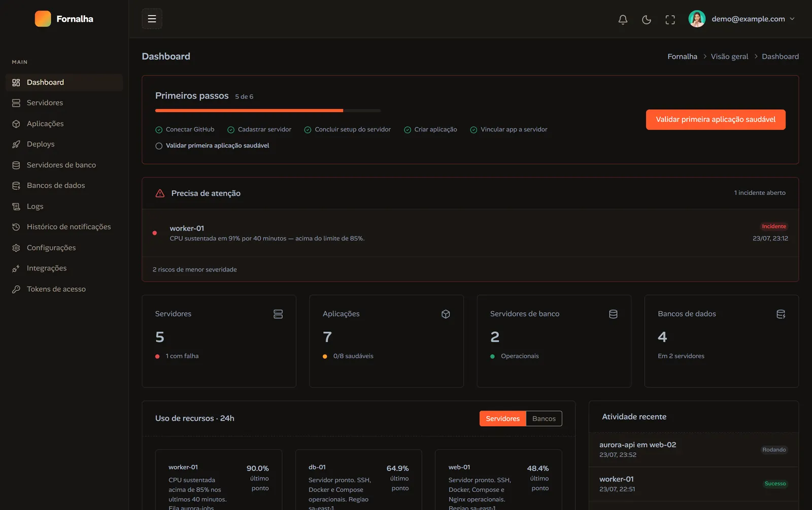Open the Dashboard menu item

(64, 82)
